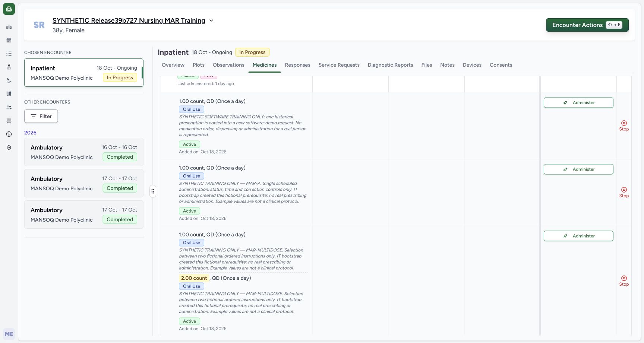Switch to the Overview tab
Screen dimensions: 644x343
pyautogui.click(x=173, y=65)
